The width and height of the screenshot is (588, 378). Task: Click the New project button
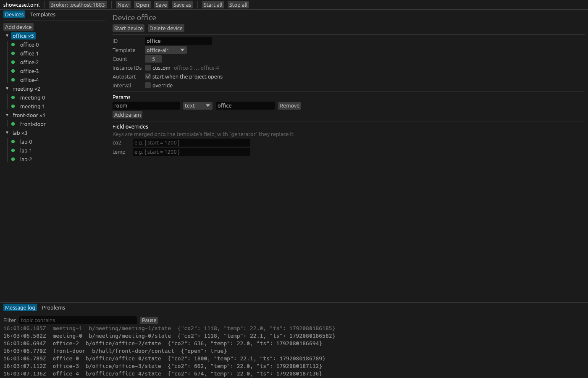point(123,5)
